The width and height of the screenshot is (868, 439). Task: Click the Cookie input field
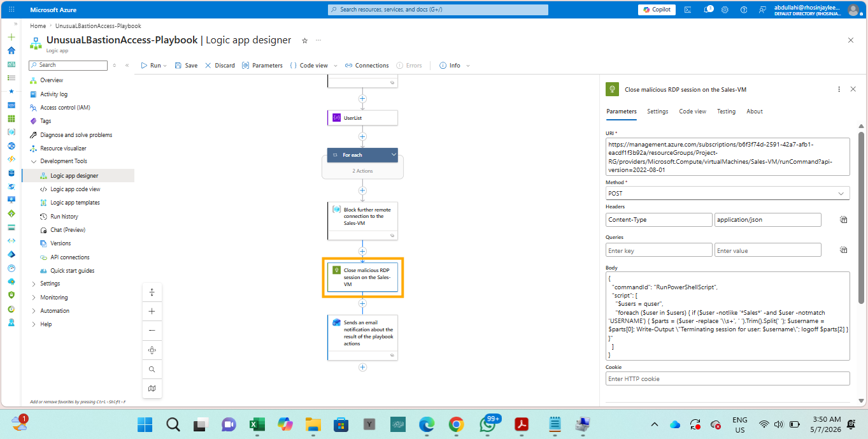(728, 378)
